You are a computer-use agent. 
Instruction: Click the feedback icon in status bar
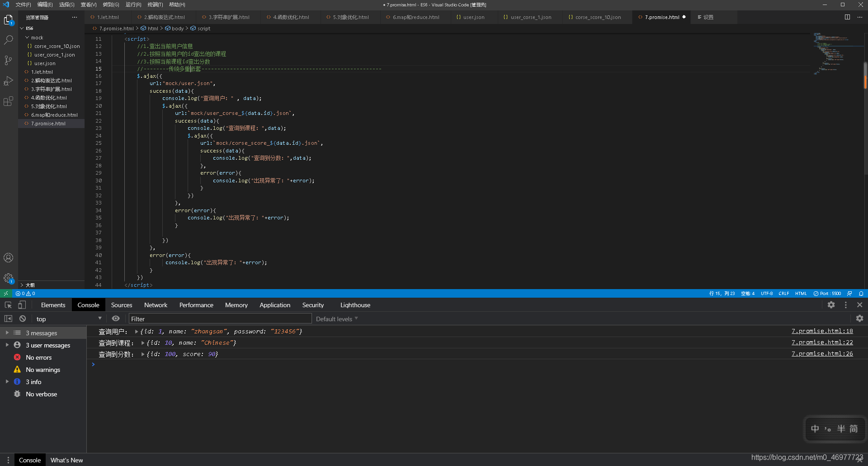pyautogui.click(x=849, y=294)
